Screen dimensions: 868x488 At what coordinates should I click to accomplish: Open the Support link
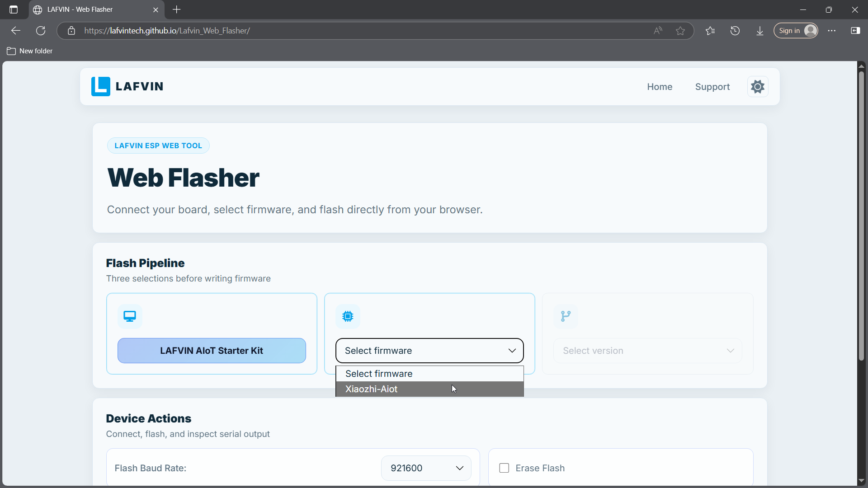coord(712,87)
